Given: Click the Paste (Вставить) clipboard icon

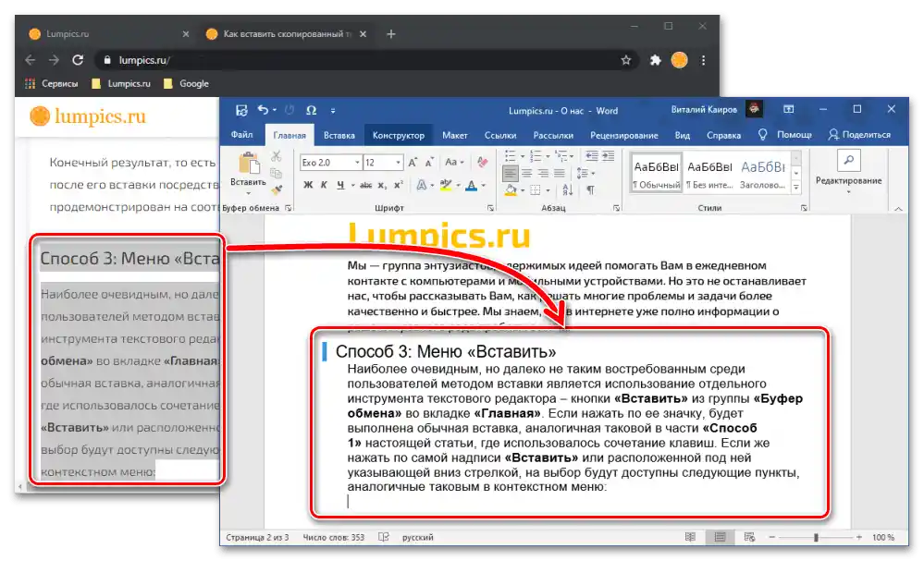Looking at the screenshot, I should coord(247,165).
